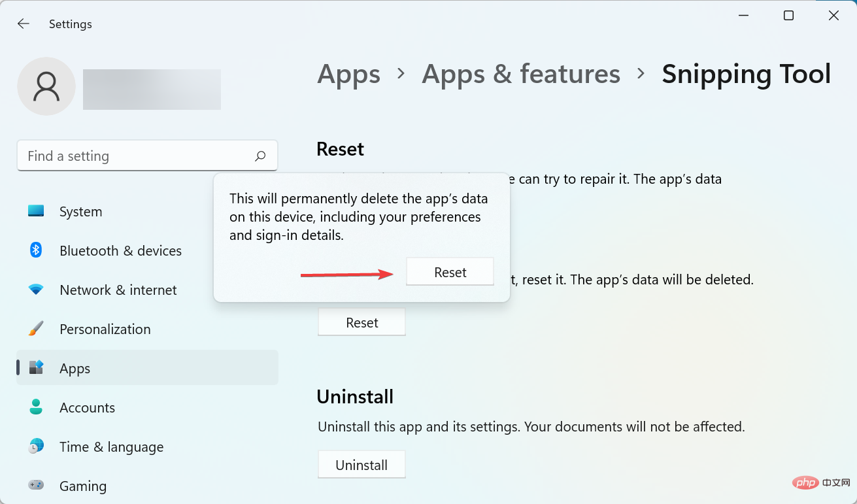
Task: Click the Gaming controller icon
Action: (36, 485)
